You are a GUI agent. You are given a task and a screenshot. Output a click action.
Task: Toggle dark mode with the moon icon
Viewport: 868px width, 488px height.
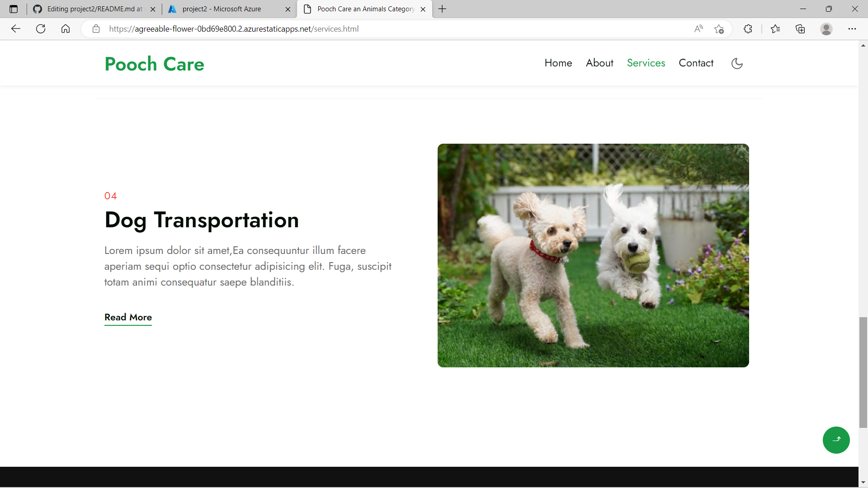click(737, 63)
